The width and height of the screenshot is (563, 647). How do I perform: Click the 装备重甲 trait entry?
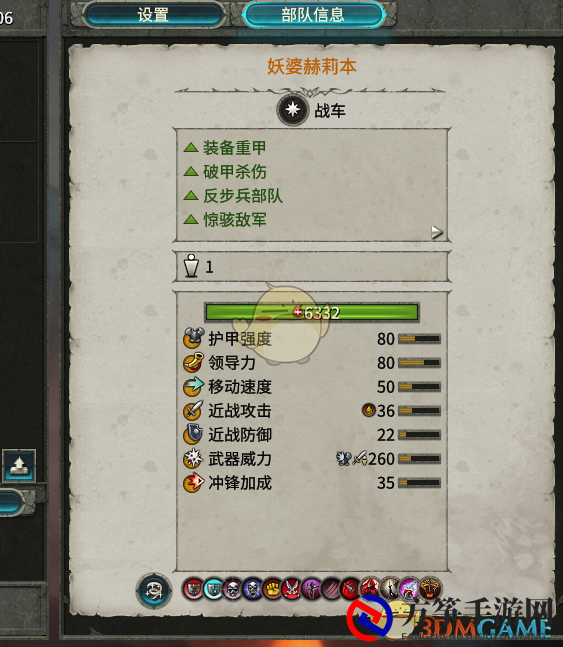tap(225, 147)
